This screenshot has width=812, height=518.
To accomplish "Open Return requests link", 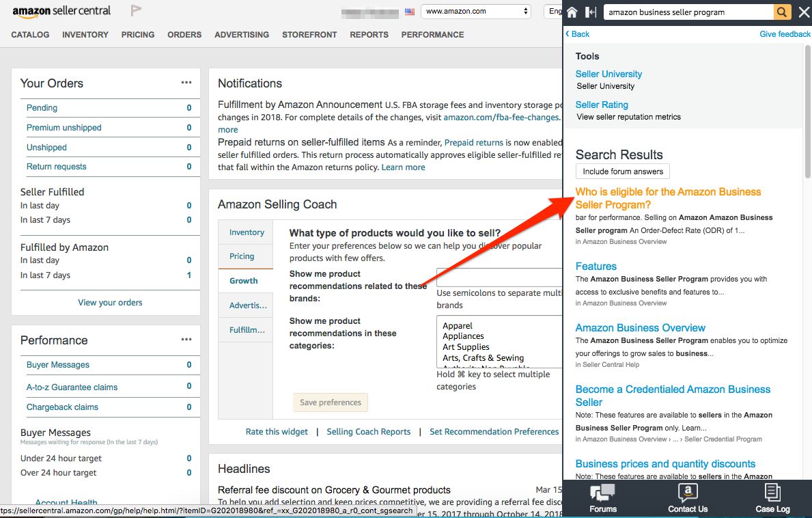I will [57, 166].
